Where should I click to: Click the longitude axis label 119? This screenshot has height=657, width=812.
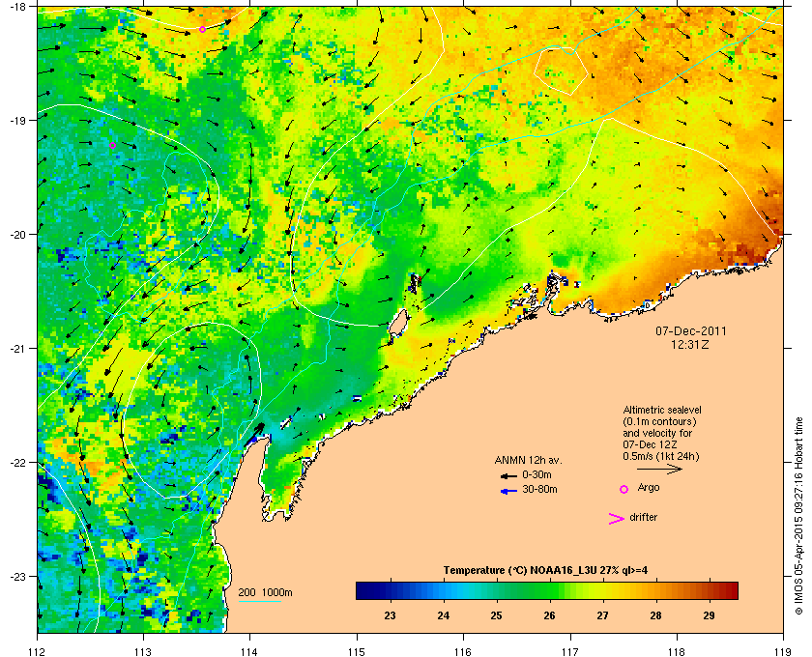coord(783,652)
